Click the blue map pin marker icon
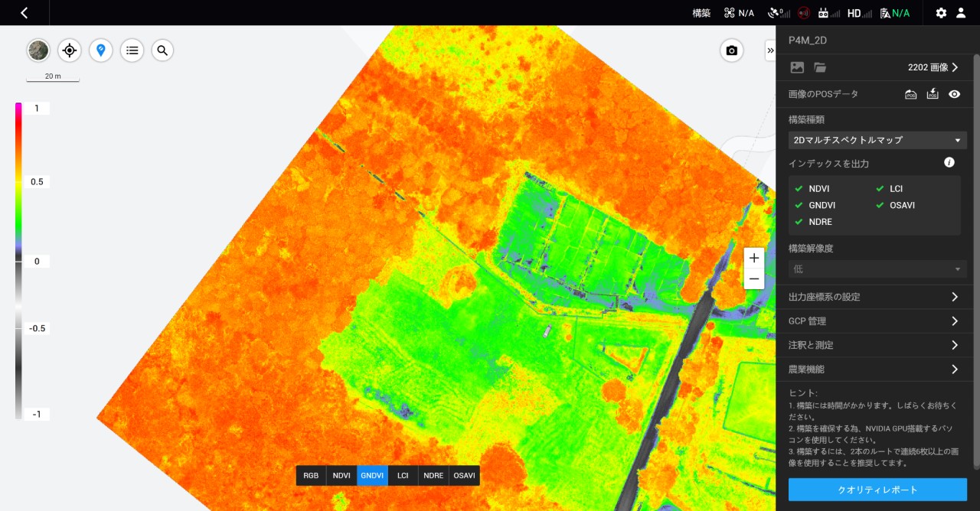This screenshot has width=980, height=511. point(100,50)
